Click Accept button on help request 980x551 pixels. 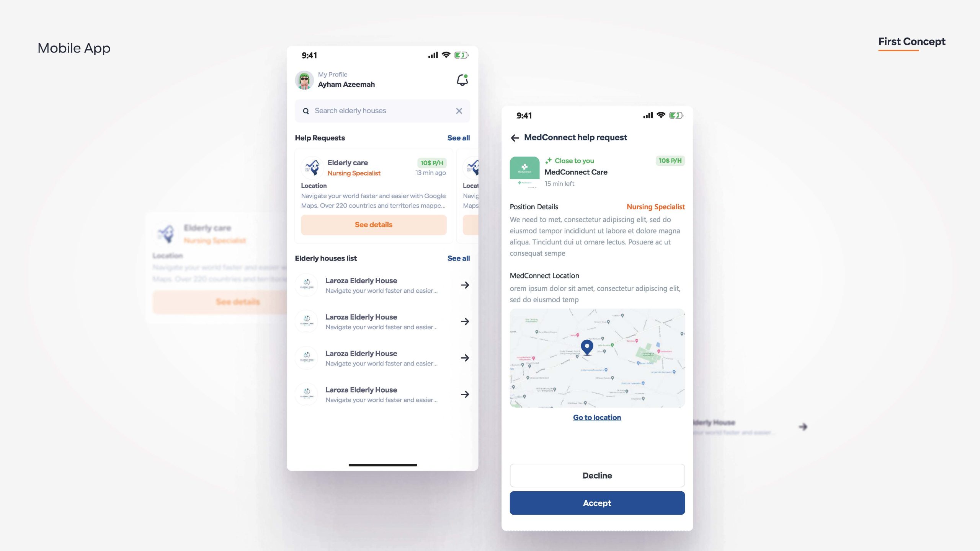tap(597, 502)
